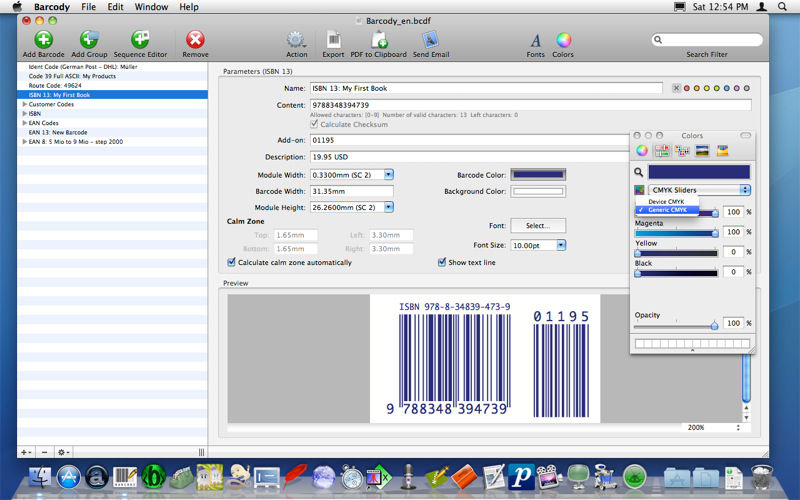Select color palettes mode in Colors panel
The height and width of the screenshot is (500, 800).
click(x=682, y=150)
